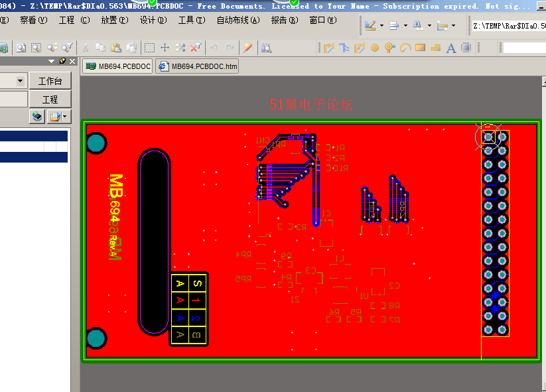Click the 工作台 workspace button
The width and height of the screenshot is (546, 392).
[x=50, y=81]
